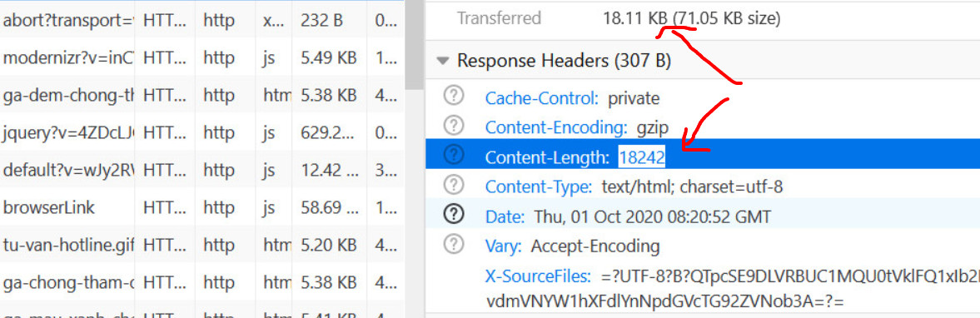
Task: Click the Cache-Control header name link
Action: [x=542, y=98]
